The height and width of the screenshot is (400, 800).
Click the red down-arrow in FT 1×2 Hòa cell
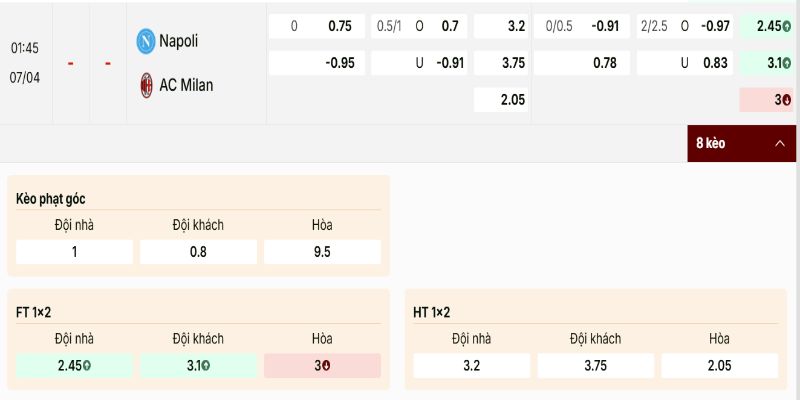pyautogui.click(x=327, y=366)
